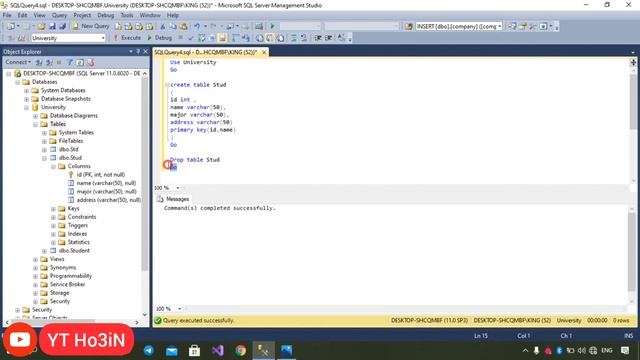Click the Copy icon in toolbar
This screenshot has width=640, height=360.
coord(173,27)
